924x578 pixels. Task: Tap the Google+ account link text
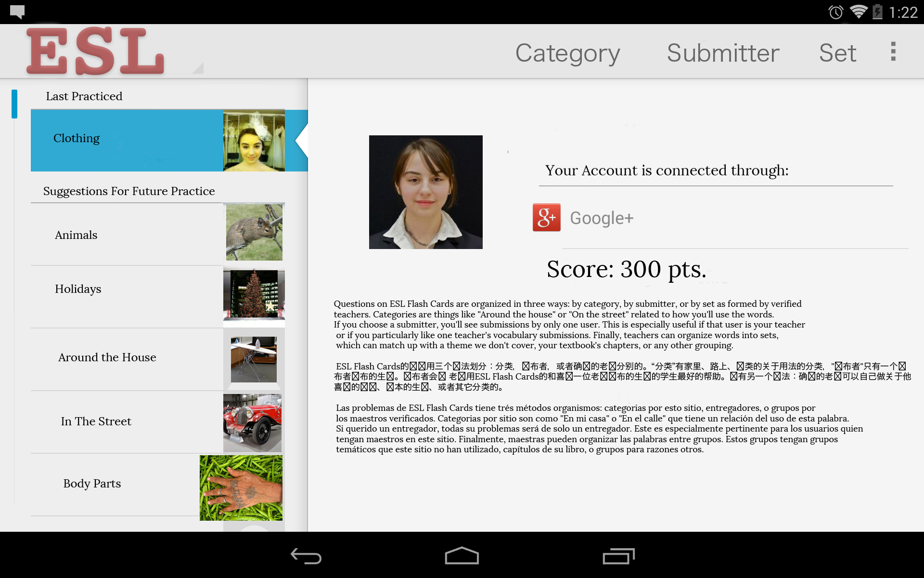602,218
